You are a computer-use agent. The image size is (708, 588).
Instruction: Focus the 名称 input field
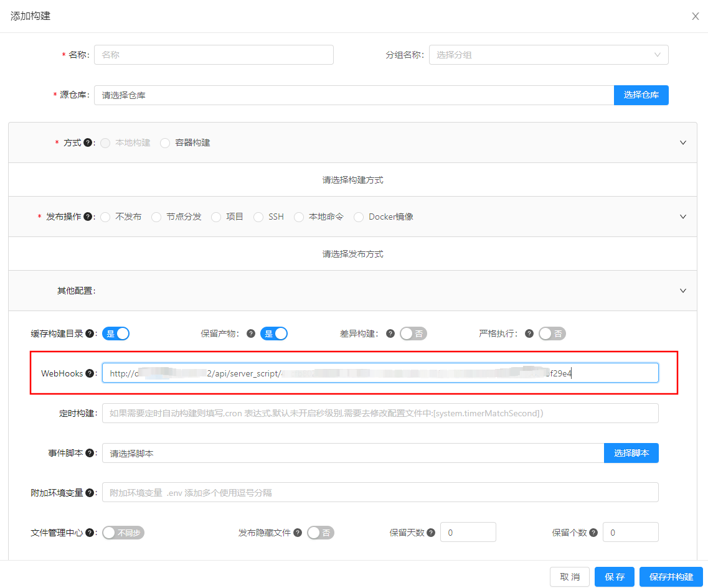click(214, 55)
